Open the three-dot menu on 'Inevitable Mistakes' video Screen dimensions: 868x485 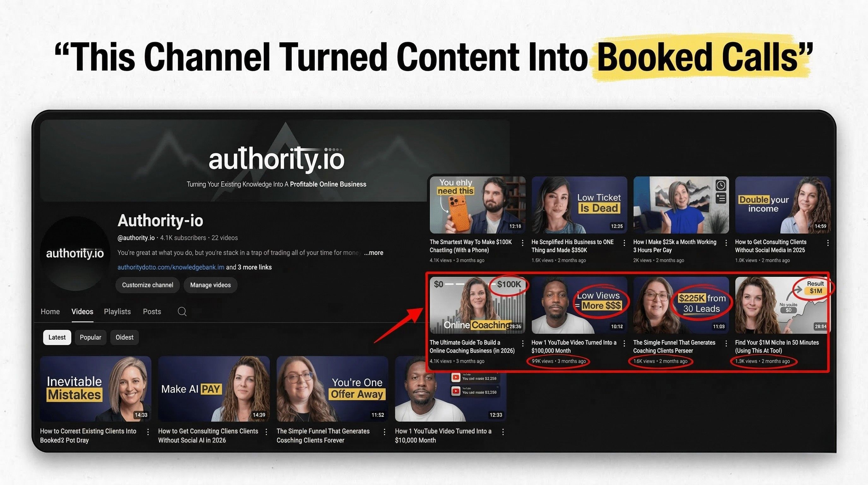148,432
